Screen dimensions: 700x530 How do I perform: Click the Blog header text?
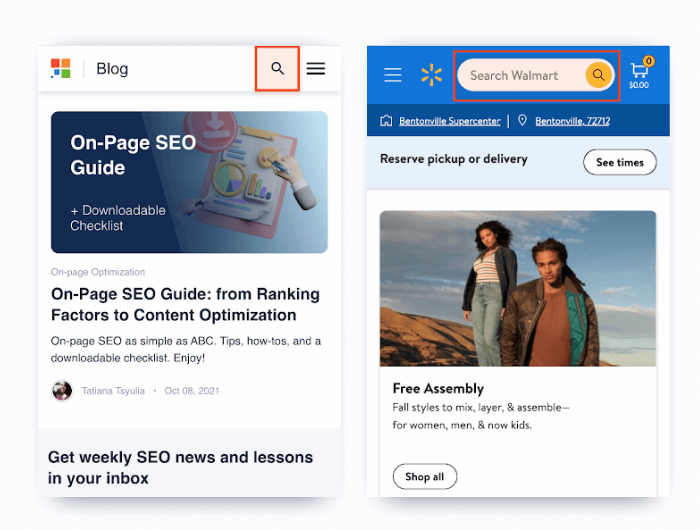click(x=112, y=69)
